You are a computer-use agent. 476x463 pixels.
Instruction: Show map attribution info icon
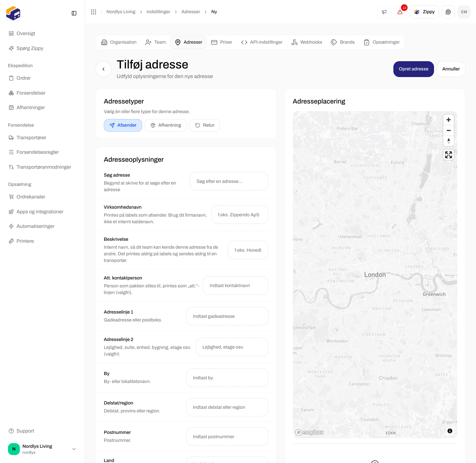coord(450,431)
